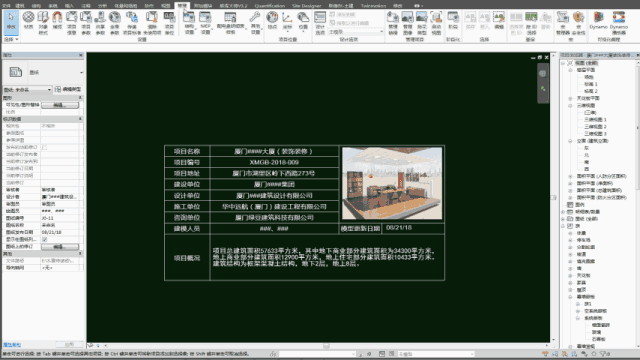Image resolution: width=640 pixels, height=360 pixels.
Task: Click Edit button for revisions on sheet
Action: [x=60, y=247]
